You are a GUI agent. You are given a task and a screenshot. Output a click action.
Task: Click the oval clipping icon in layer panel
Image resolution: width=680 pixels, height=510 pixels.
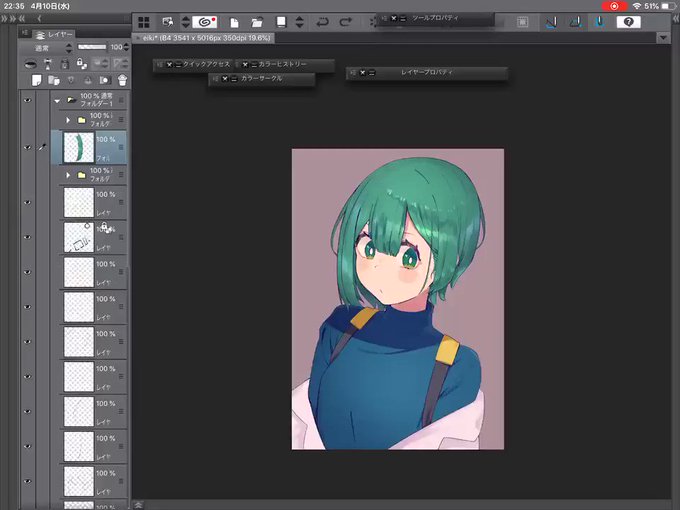tap(30, 64)
